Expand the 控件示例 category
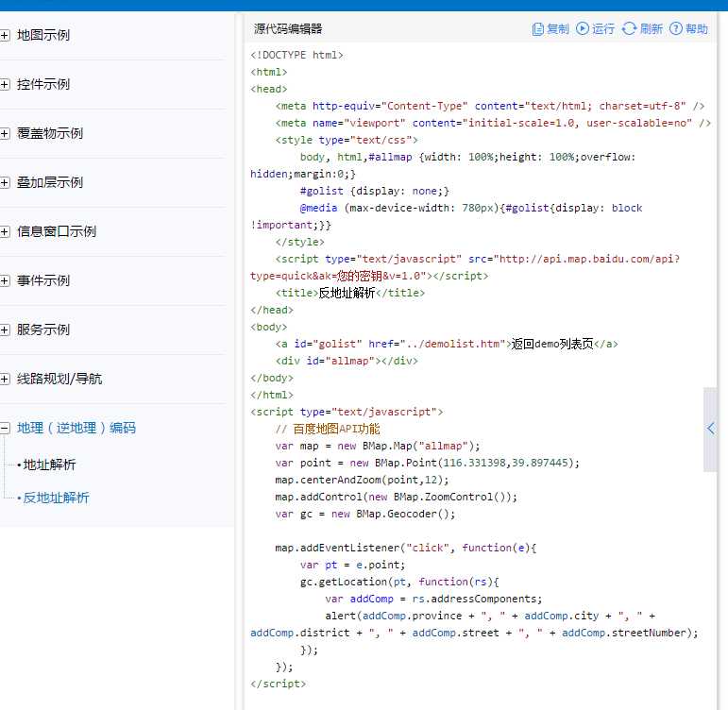 point(5,84)
